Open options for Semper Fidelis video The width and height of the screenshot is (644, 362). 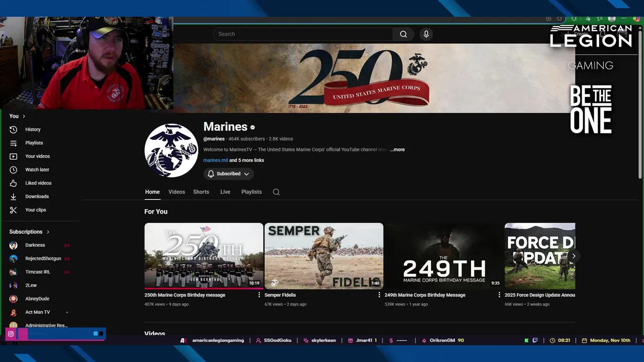pos(379,295)
